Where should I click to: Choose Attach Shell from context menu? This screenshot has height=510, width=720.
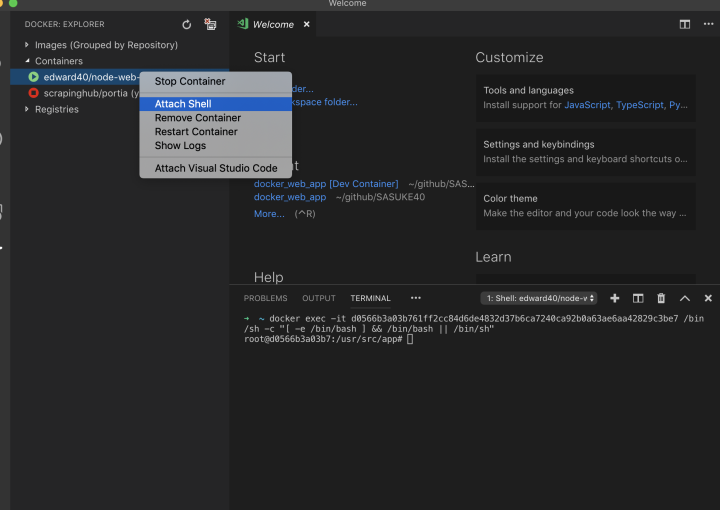(183, 104)
